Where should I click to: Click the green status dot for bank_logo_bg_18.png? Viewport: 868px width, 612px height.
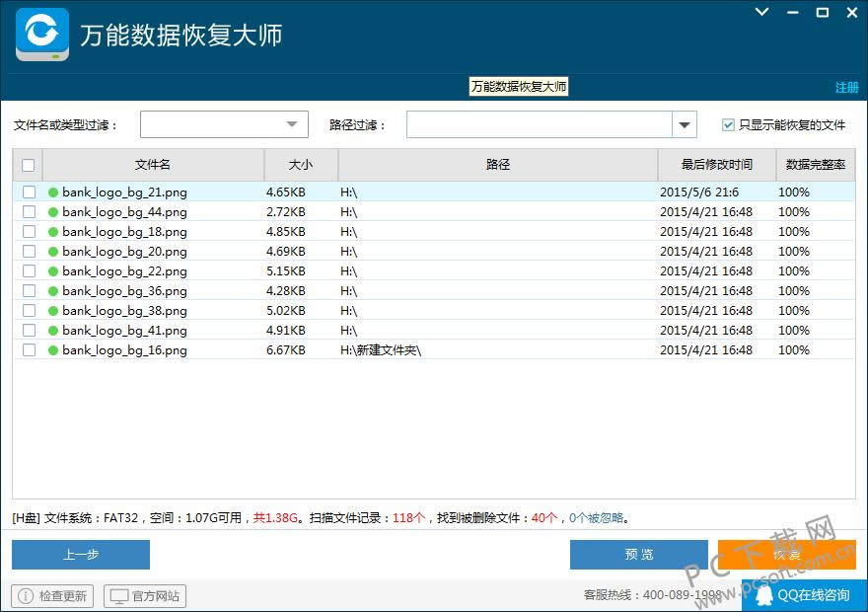(53, 232)
